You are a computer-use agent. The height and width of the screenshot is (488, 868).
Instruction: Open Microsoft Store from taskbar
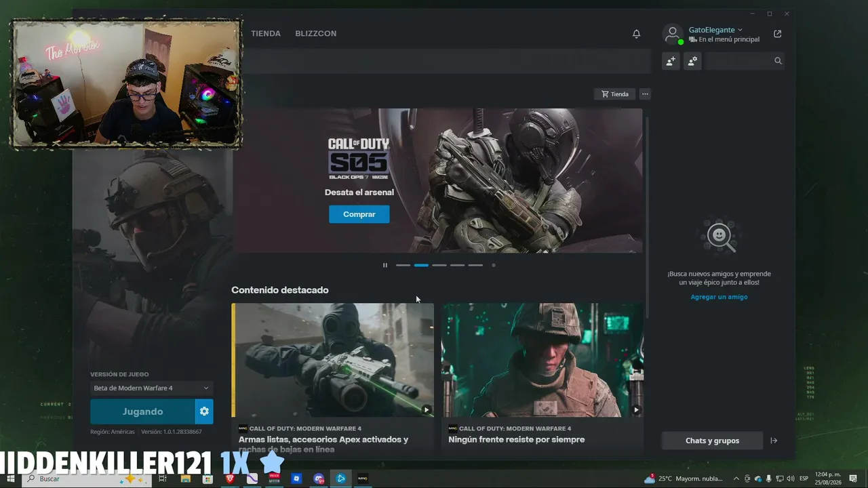pos(207,479)
